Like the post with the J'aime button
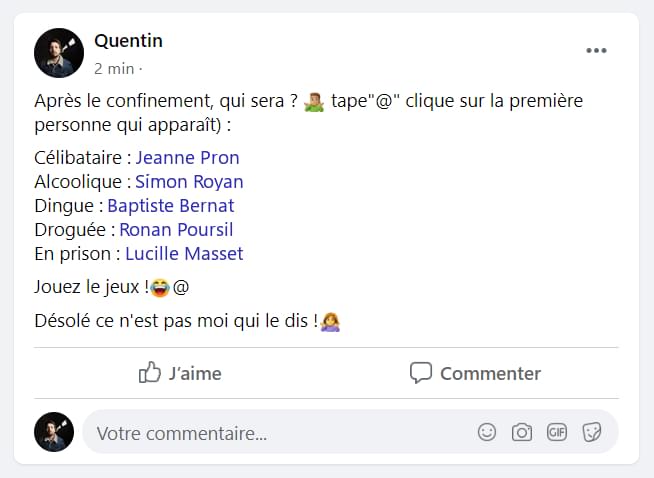Viewport: 654px width, 478px height. (x=180, y=373)
